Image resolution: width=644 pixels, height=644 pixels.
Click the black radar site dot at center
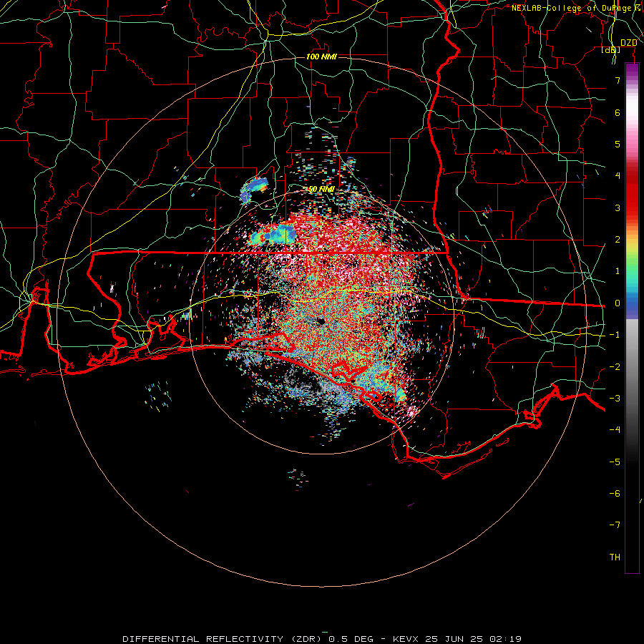pyautogui.click(x=321, y=321)
